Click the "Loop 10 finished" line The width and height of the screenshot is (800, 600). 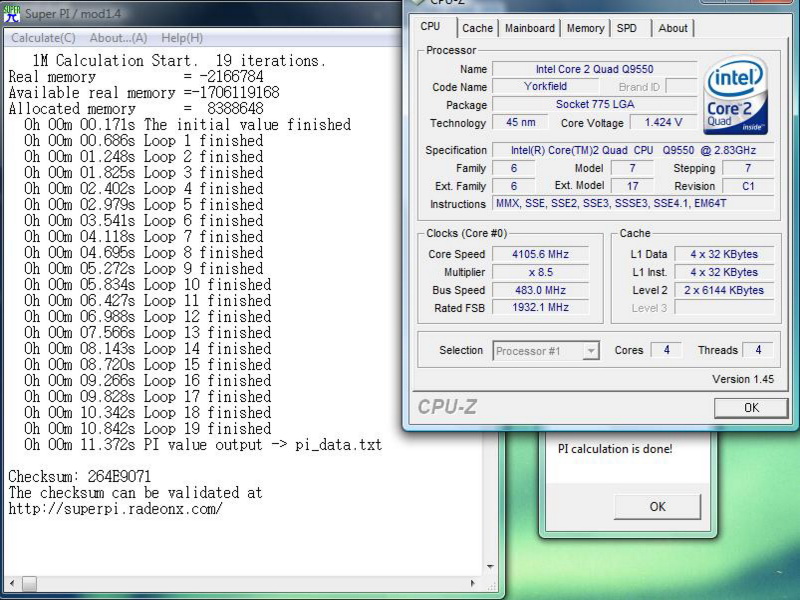147,285
